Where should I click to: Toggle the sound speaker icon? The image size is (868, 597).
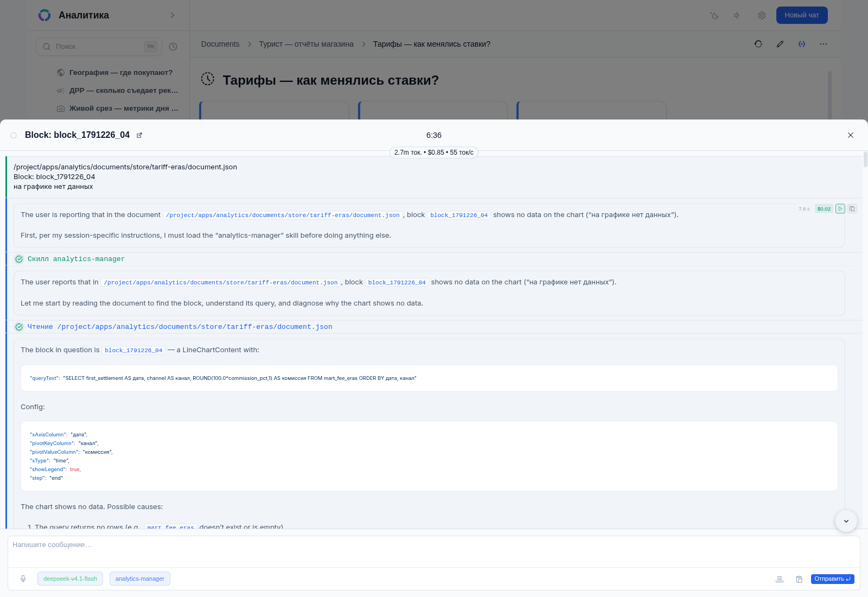pyautogui.click(x=738, y=15)
